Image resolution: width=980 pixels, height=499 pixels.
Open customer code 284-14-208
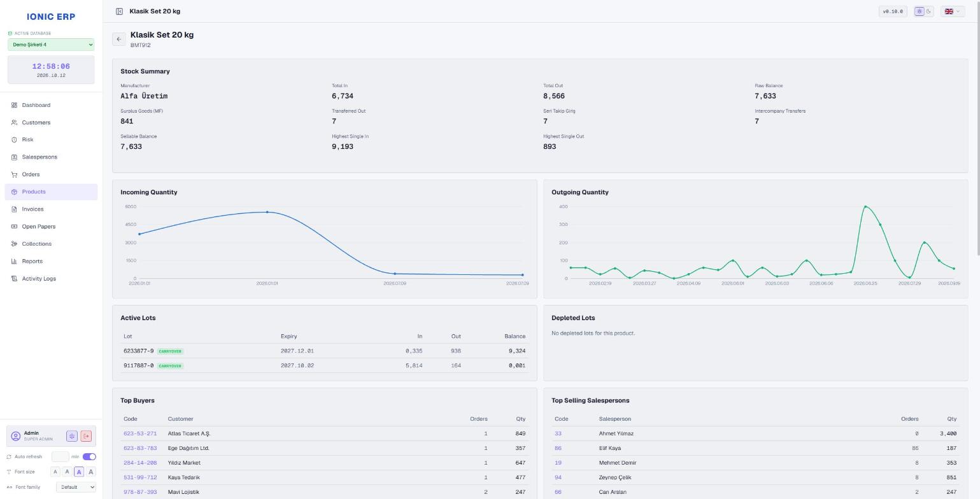click(140, 463)
